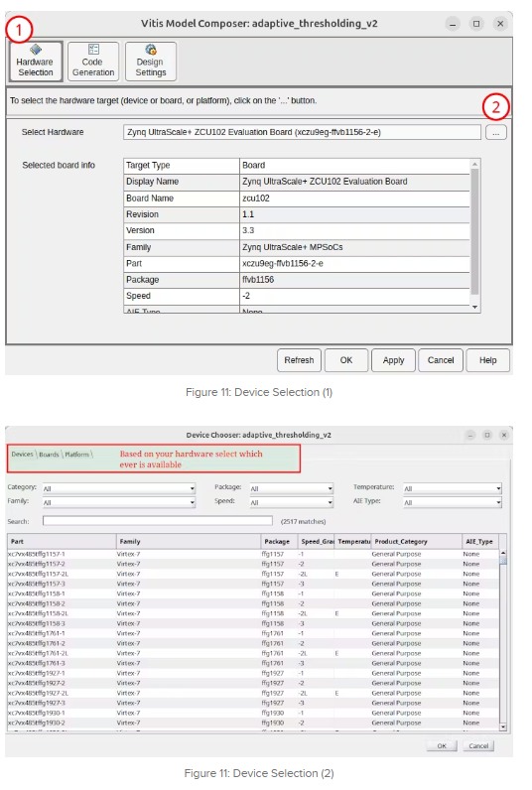Screen dimensions: 532x790
Task: Click Cancel in the Vitis Model Composer window
Action: point(441,360)
